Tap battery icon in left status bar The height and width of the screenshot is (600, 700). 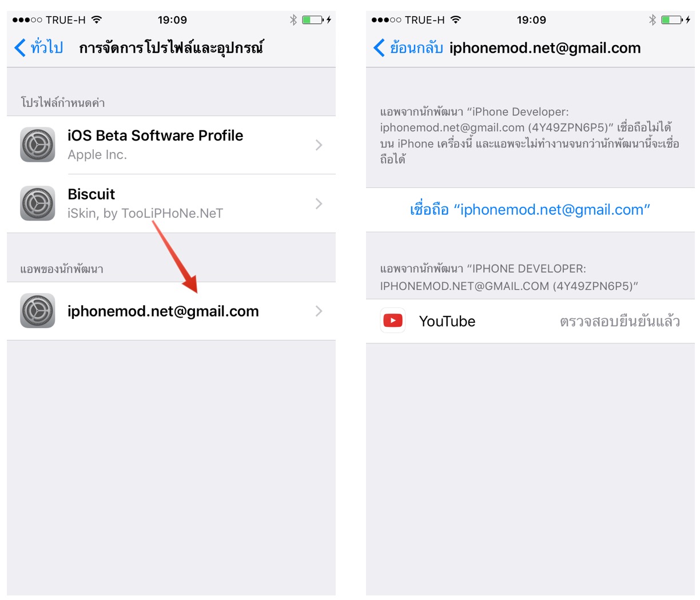[x=315, y=20]
